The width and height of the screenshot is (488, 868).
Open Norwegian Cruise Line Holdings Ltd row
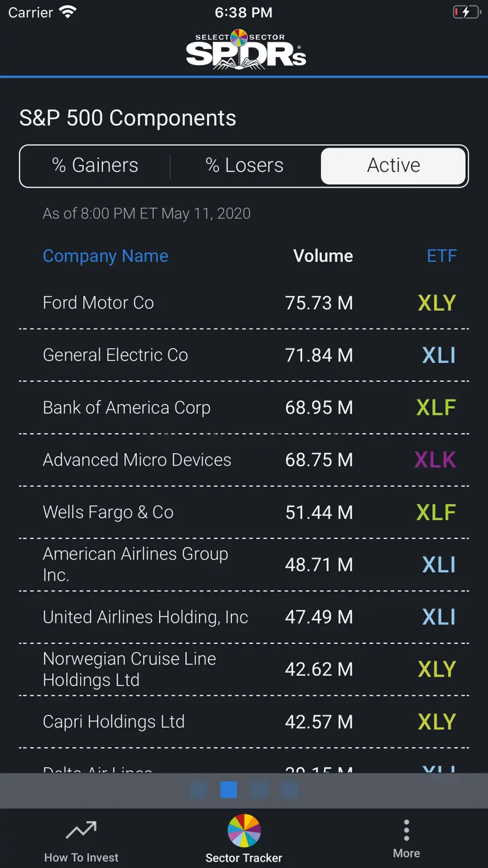[x=244, y=670]
